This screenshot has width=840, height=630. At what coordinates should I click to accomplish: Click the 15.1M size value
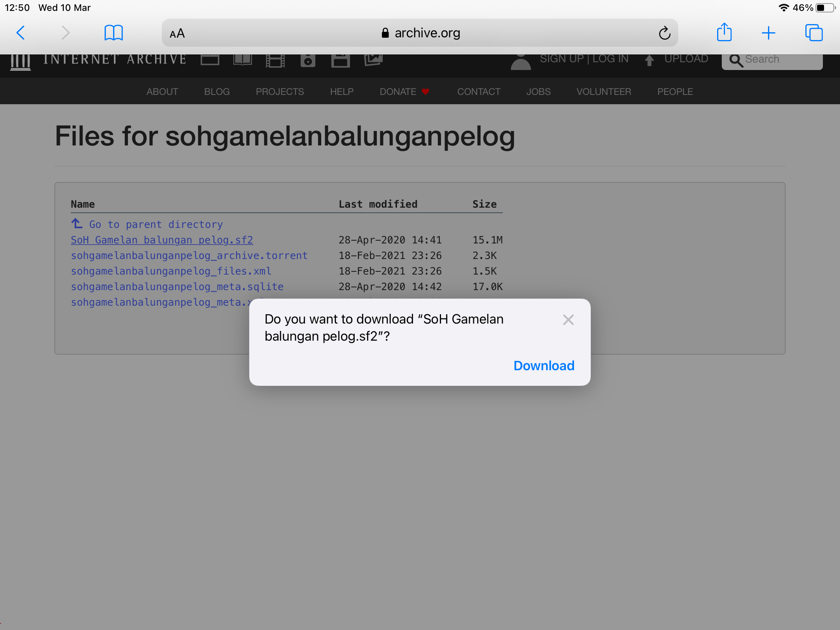click(x=488, y=240)
